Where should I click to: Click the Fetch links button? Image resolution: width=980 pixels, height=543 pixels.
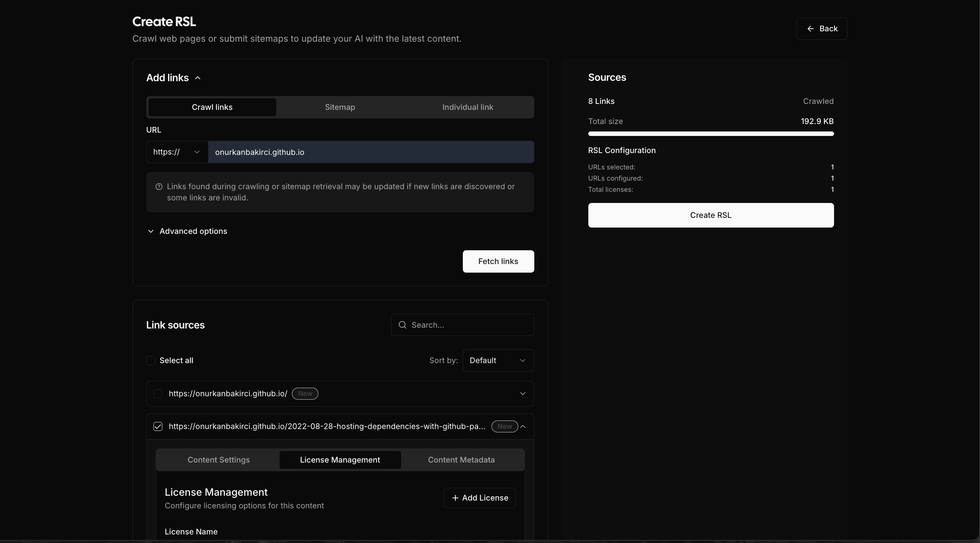tap(498, 261)
